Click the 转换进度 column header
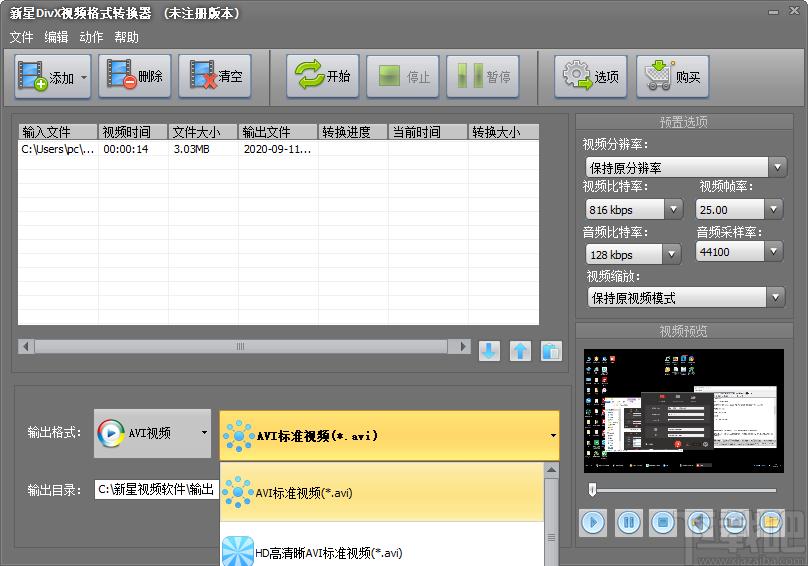The height and width of the screenshot is (566, 808). (x=353, y=132)
